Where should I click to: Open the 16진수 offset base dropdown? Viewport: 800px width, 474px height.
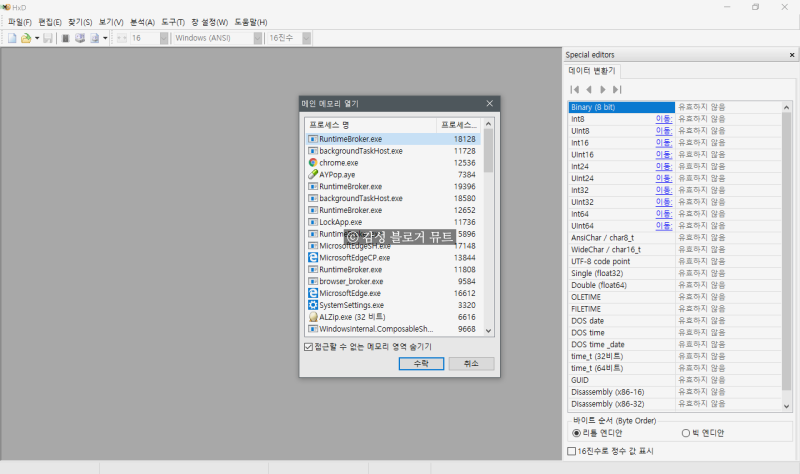tap(289, 38)
